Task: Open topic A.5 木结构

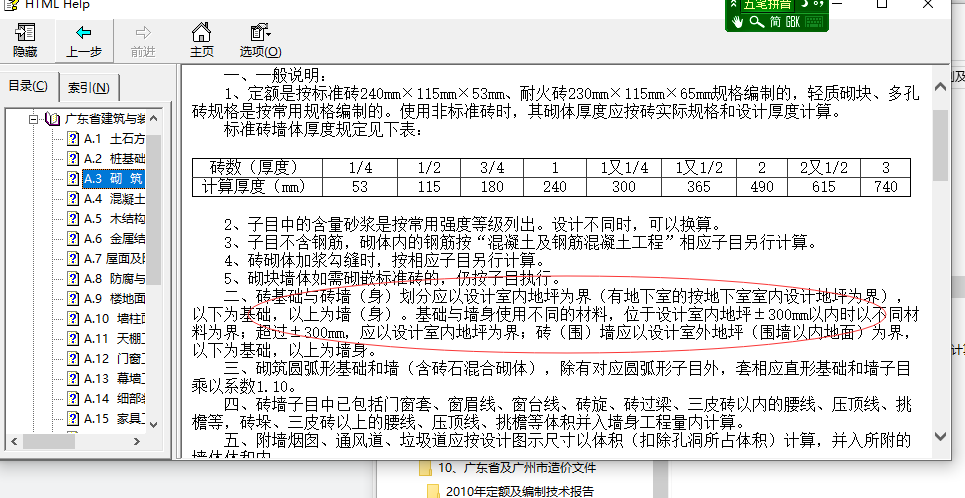Action: coord(114,219)
